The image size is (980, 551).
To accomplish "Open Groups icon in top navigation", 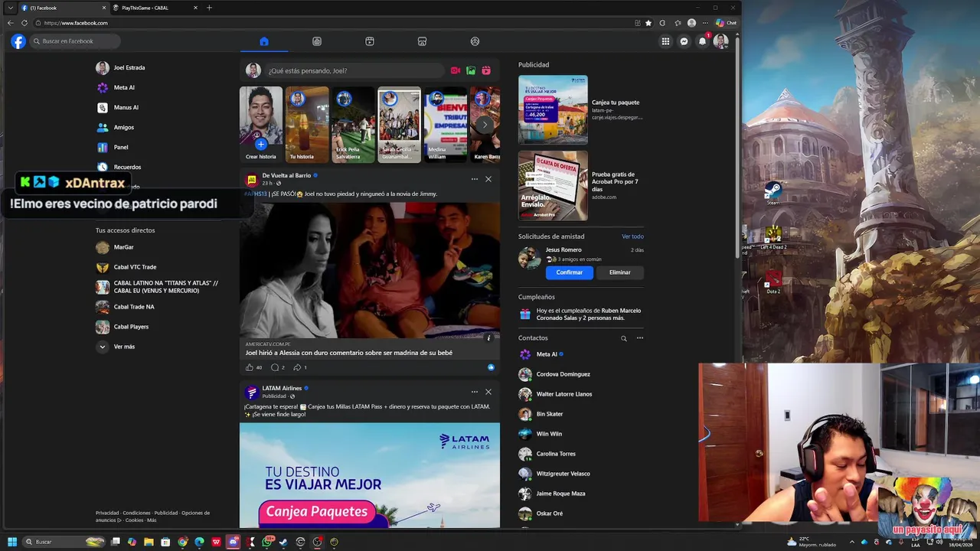I will click(475, 41).
